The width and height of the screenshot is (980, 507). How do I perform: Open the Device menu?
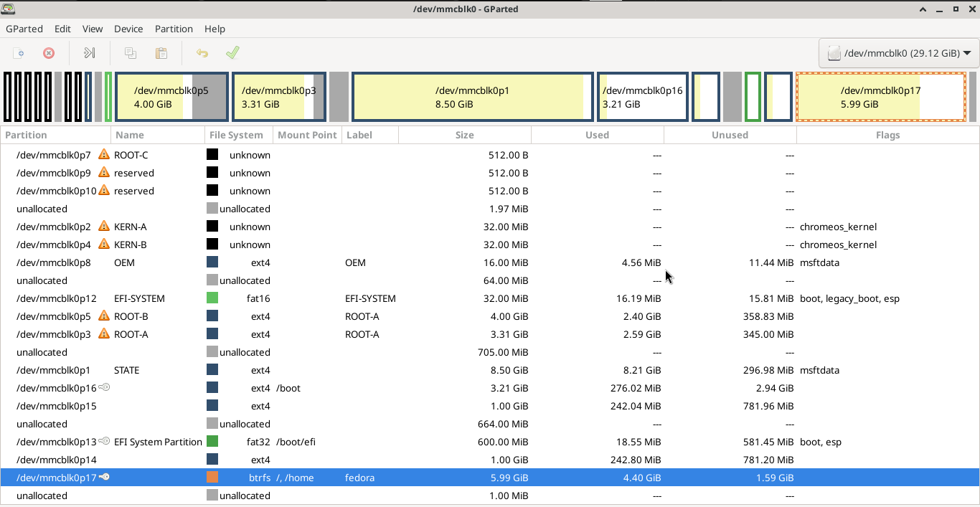(128, 29)
